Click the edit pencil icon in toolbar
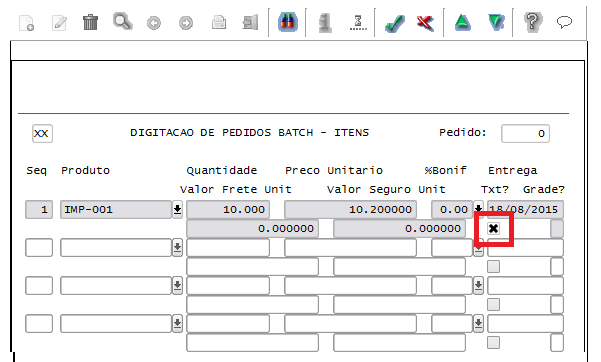The image size is (601, 362). 59,23
